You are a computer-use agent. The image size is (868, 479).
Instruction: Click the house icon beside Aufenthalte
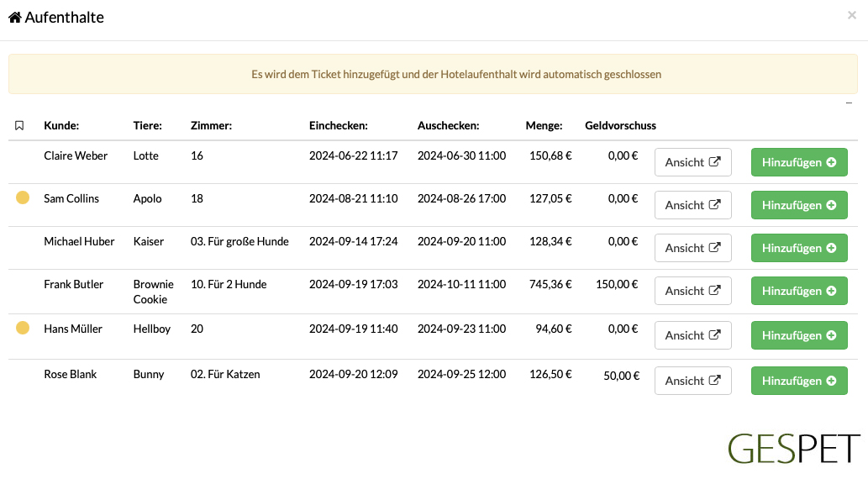(x=15, y=18)
